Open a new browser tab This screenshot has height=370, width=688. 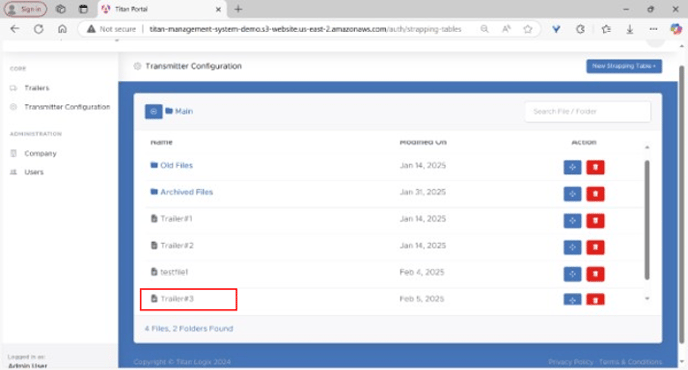pos(238,9)
